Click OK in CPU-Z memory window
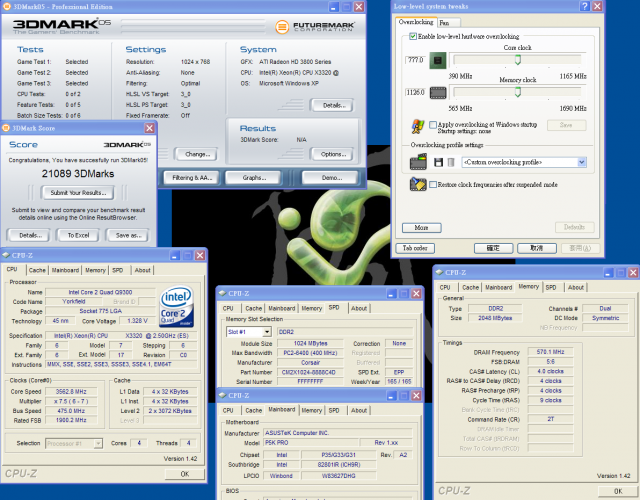This screenshot has width=640, height=500. point(618,491)
